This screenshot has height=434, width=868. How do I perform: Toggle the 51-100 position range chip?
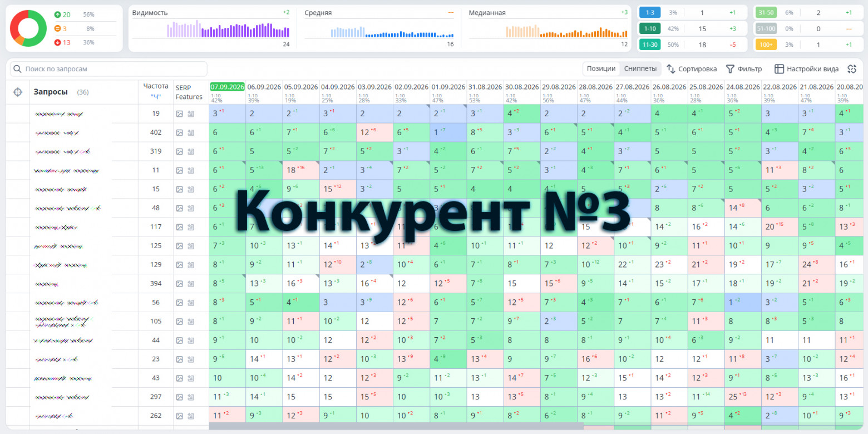coord(766,29)
